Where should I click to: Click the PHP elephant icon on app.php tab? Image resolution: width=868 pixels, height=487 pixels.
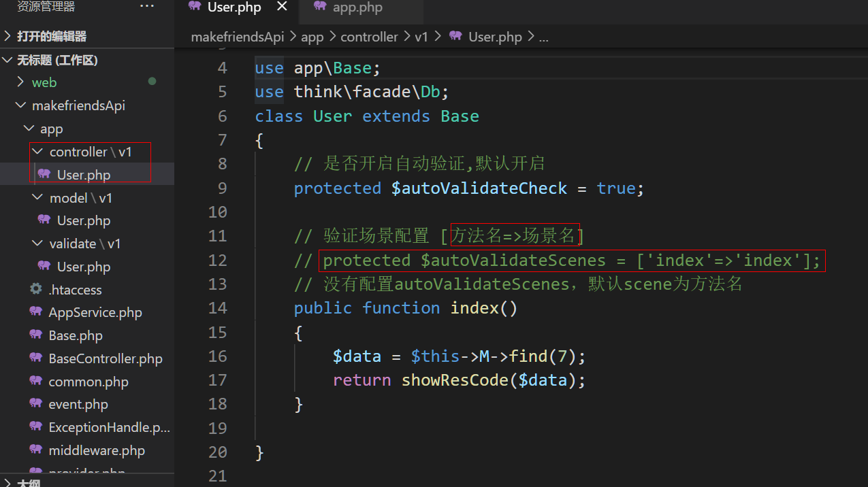[320, 7]
